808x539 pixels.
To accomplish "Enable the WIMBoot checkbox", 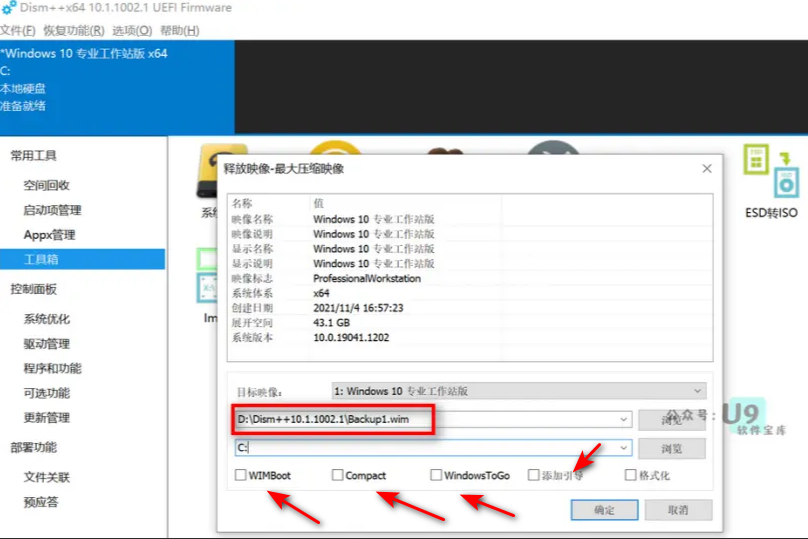I will point(241,475).
